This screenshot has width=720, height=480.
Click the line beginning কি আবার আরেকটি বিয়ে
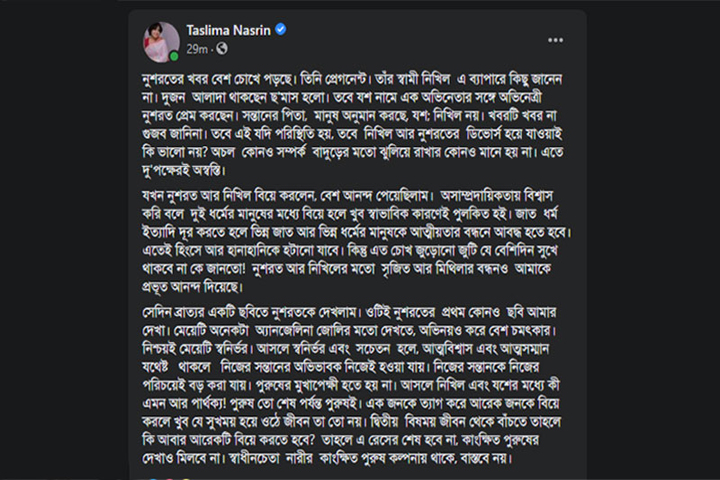tap(340, 440)
